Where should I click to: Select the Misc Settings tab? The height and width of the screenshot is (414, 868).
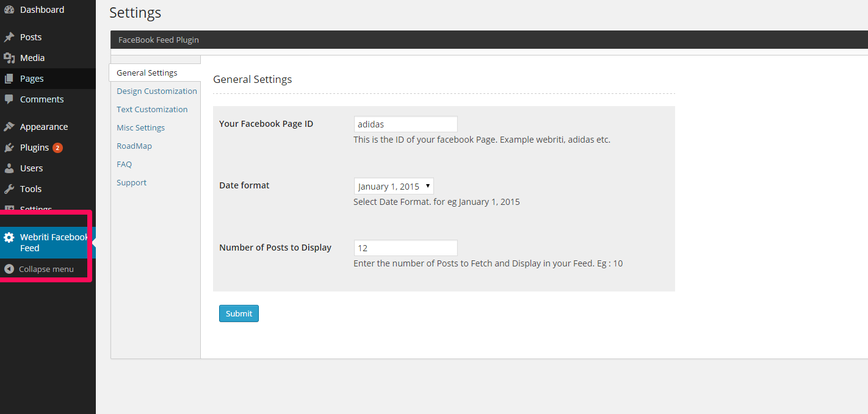(x=140, y=127)
